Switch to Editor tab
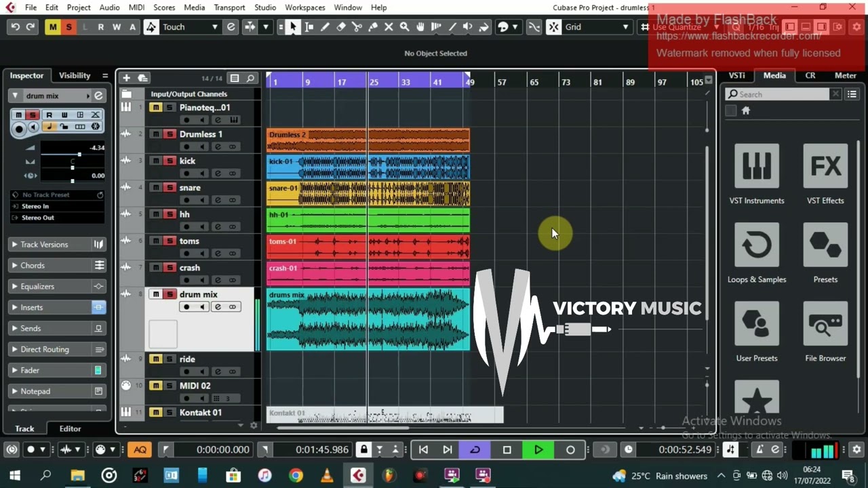 pyautogui.click(x=70, y=428)
